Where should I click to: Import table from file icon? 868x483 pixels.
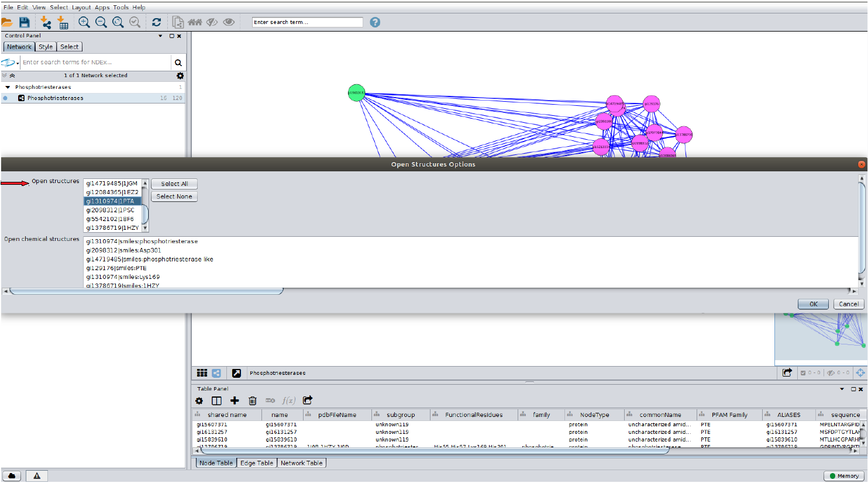(x=63, y=22)
